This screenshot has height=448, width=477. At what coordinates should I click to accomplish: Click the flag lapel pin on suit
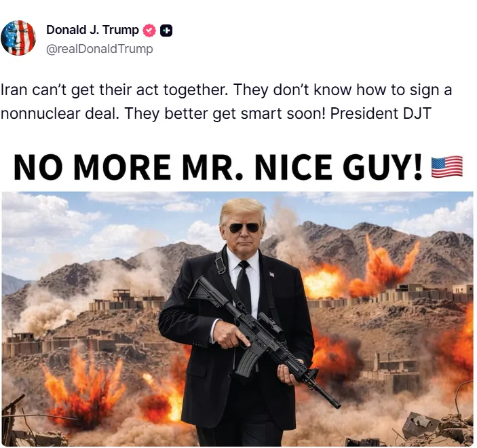click(x=272, y=274)
